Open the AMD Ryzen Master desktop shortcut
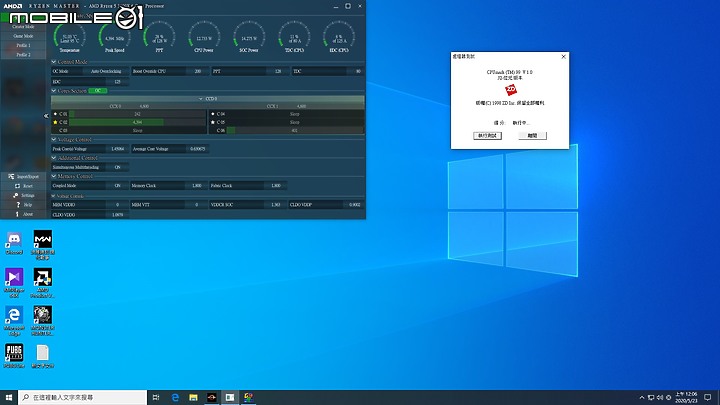Image resolution: width=720 pixels, height=405 pixels. click(43, 282)
